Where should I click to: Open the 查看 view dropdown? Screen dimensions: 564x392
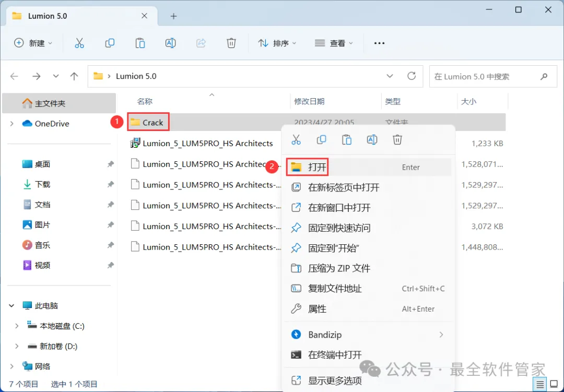(334, 43)
